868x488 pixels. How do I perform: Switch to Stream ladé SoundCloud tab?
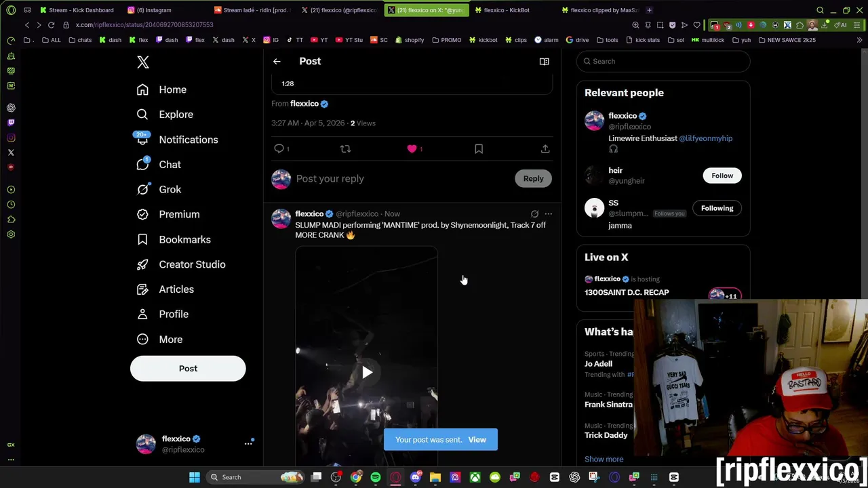click(252, 10)
